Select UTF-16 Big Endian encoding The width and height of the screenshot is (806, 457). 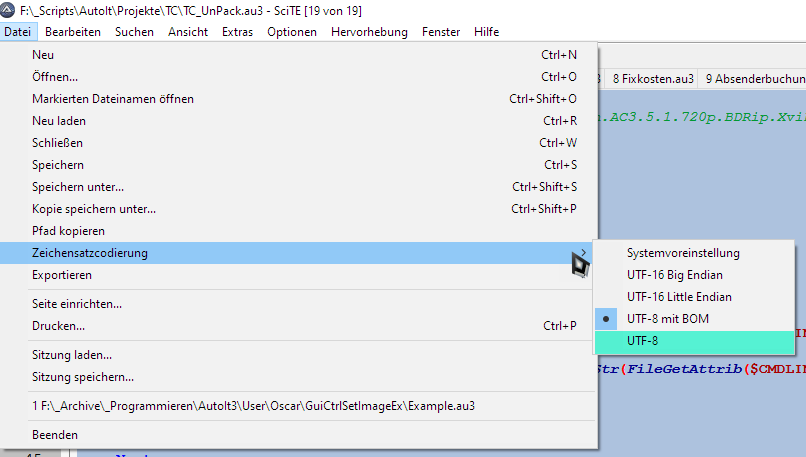click(x=674, y=275)
